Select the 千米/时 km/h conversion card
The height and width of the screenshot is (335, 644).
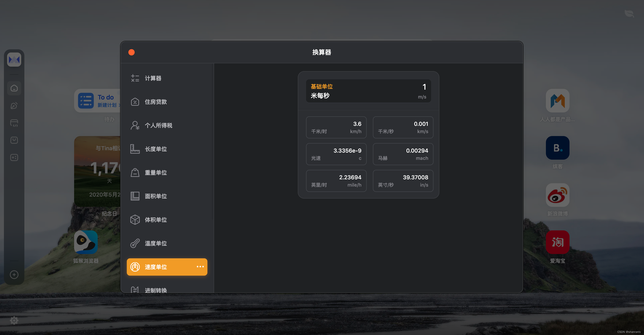coord(336,127)
